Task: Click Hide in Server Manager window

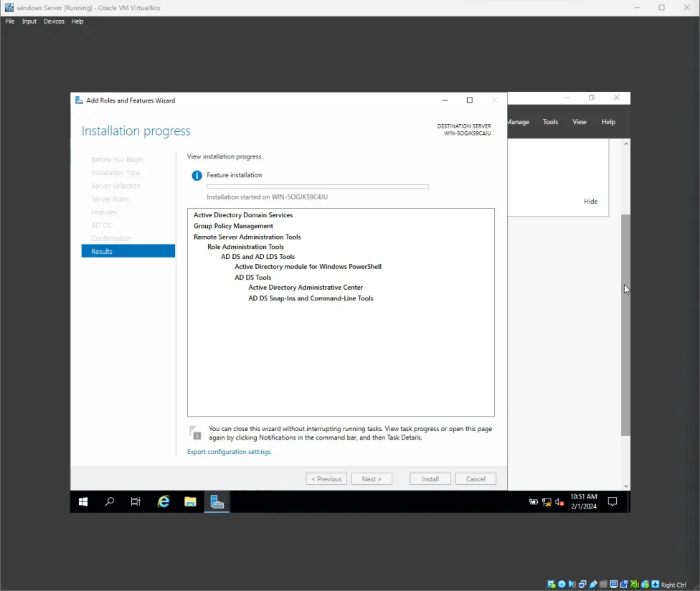Action: [x=591, y=202]
